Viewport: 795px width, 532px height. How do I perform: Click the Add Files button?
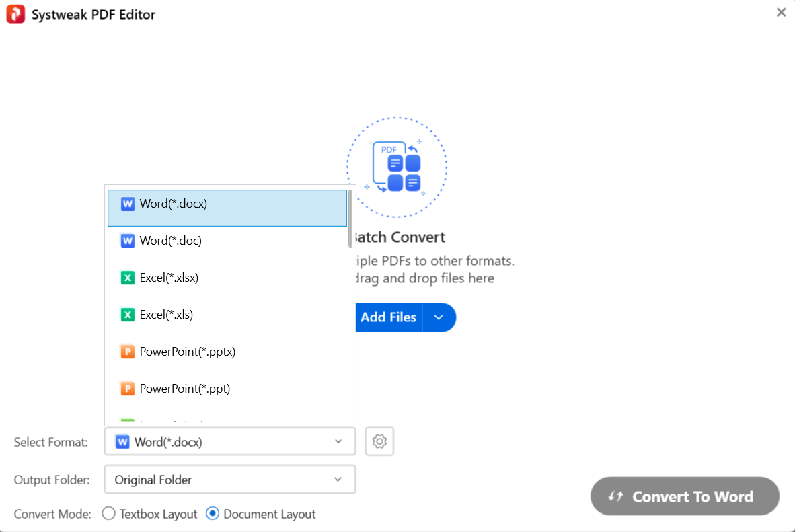point(389,317)
